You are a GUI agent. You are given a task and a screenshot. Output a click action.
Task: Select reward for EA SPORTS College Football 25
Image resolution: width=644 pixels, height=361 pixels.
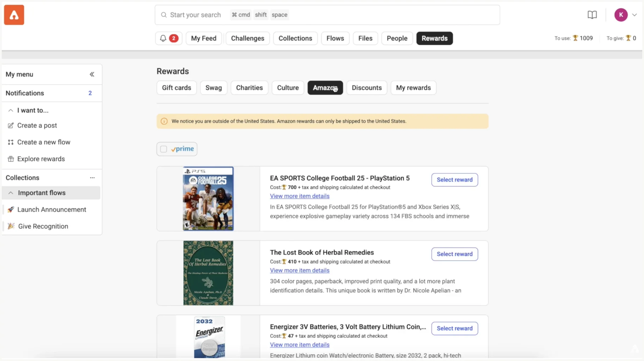[455, 180]
